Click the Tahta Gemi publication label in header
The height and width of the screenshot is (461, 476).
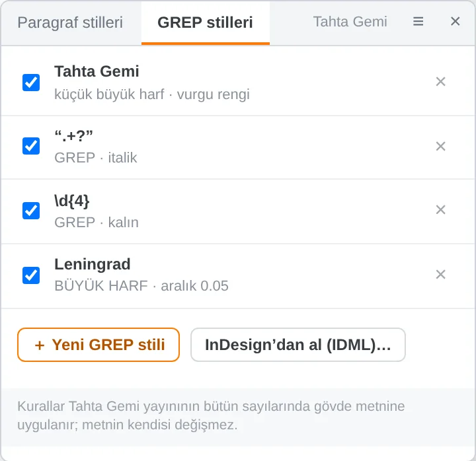350,22
